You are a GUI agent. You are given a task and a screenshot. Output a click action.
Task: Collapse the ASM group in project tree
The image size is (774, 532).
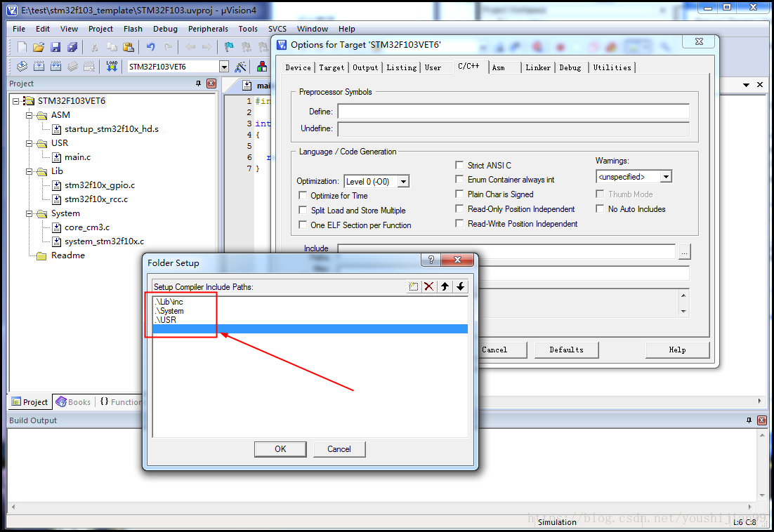pyautogui.click(x=29, y=115)
